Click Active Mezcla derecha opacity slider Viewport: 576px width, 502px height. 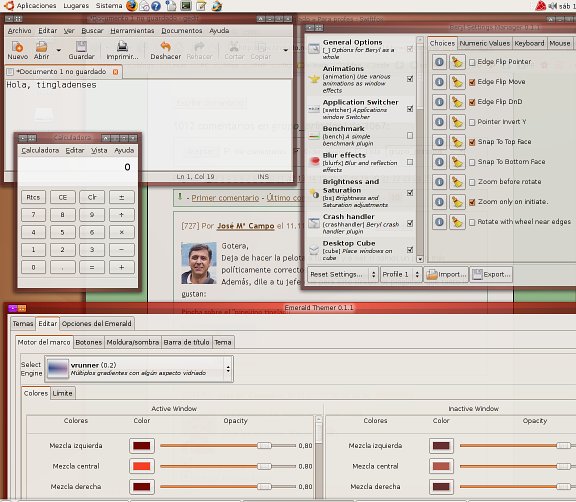[228, 487]
